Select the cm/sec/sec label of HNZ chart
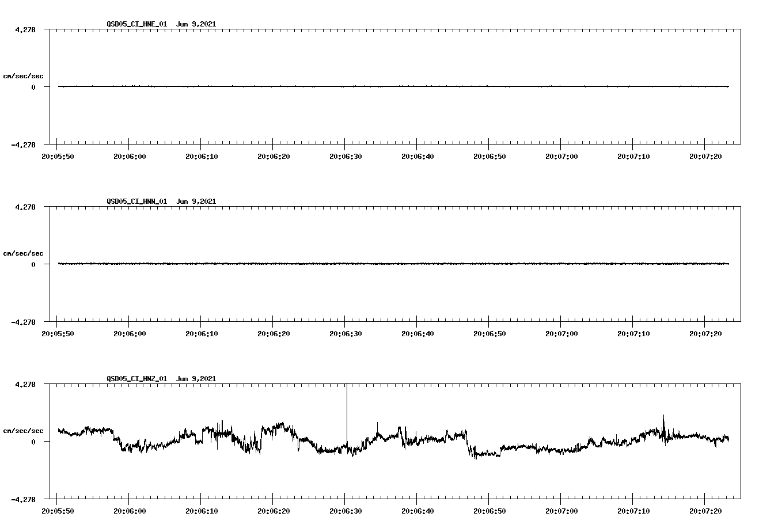The height and width of the screenshot is (532, 782). pos(23,431)
